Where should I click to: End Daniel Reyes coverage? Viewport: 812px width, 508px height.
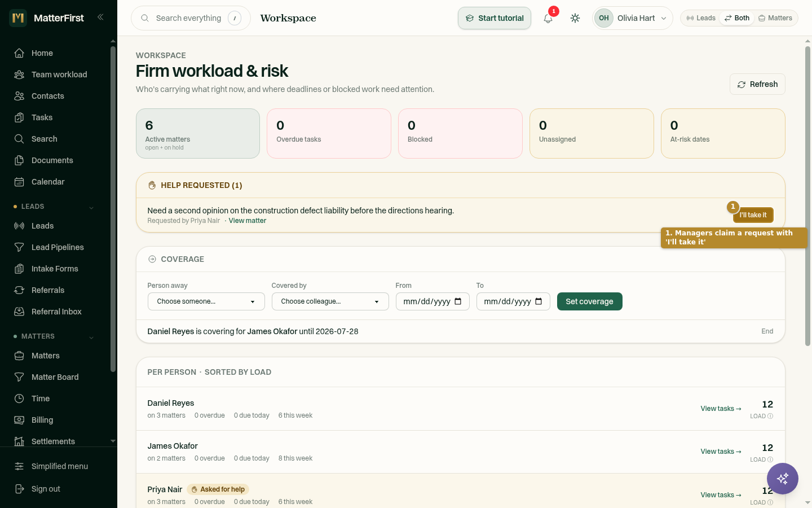pos(767,331)
